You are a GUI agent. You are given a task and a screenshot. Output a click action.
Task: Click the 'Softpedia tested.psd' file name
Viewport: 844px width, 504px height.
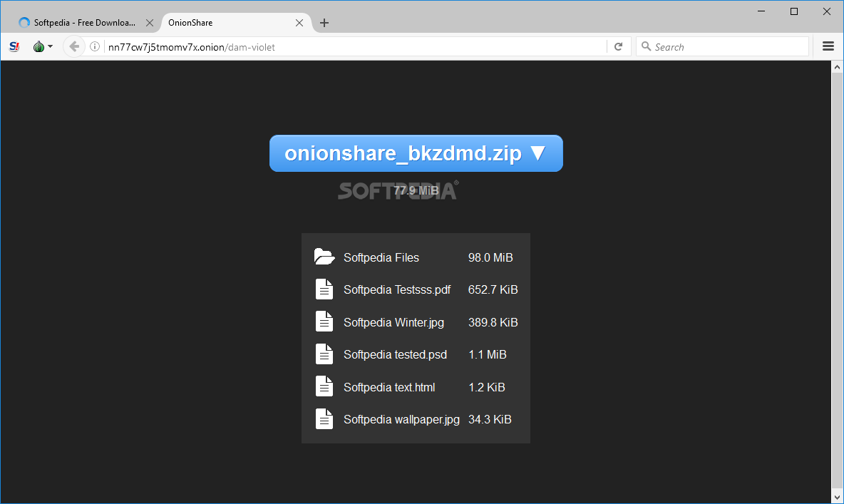(x=395, y=355)
